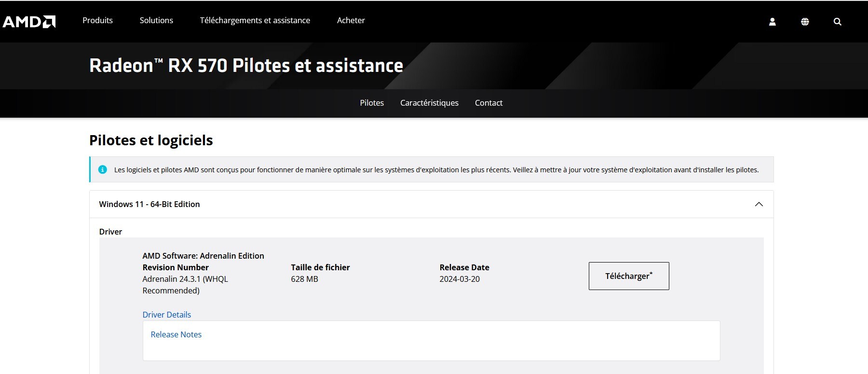Click the globe language selector icon
Image resolution: width=868 pixels, height=374 pixels.
[805, 22]
